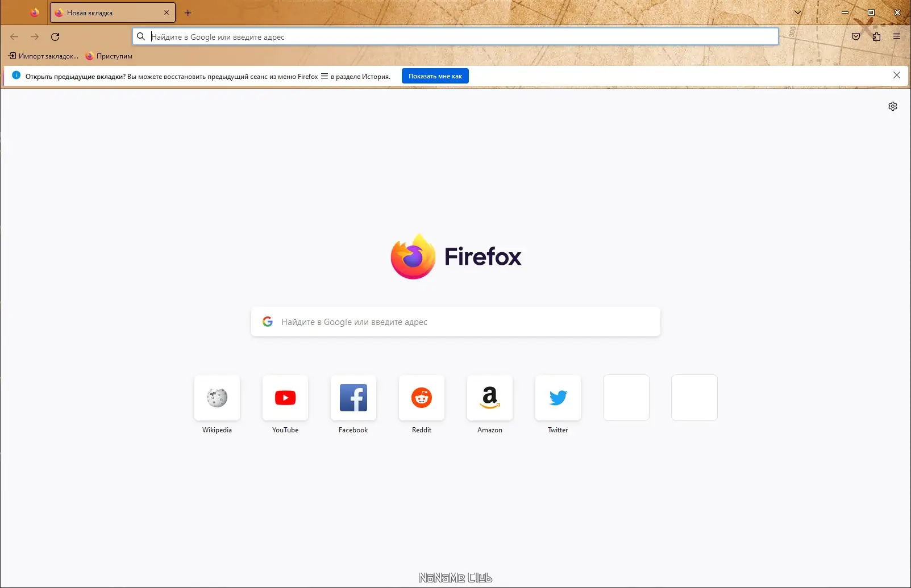Click the 'Amazon' label text

coord(490,430)
